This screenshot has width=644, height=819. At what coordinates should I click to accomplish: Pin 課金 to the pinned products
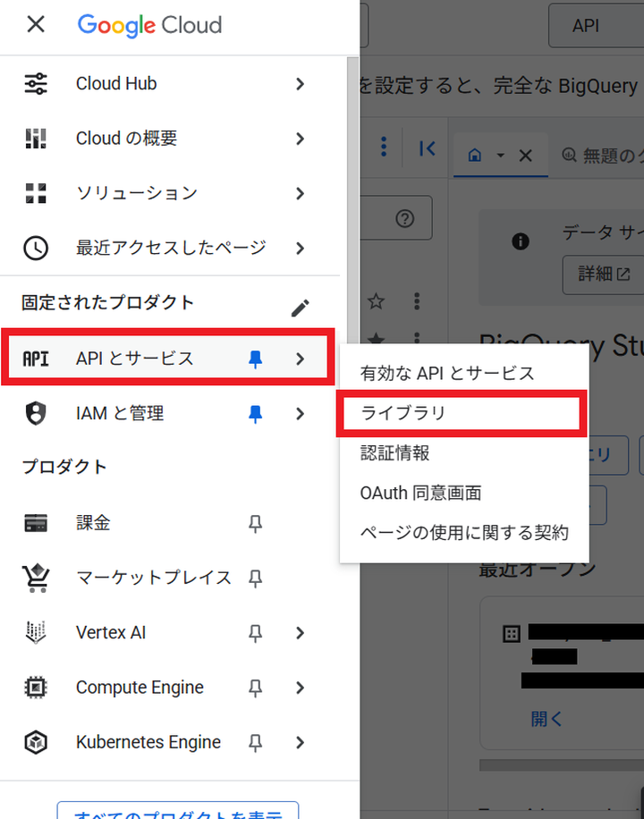tap(256, 523)
